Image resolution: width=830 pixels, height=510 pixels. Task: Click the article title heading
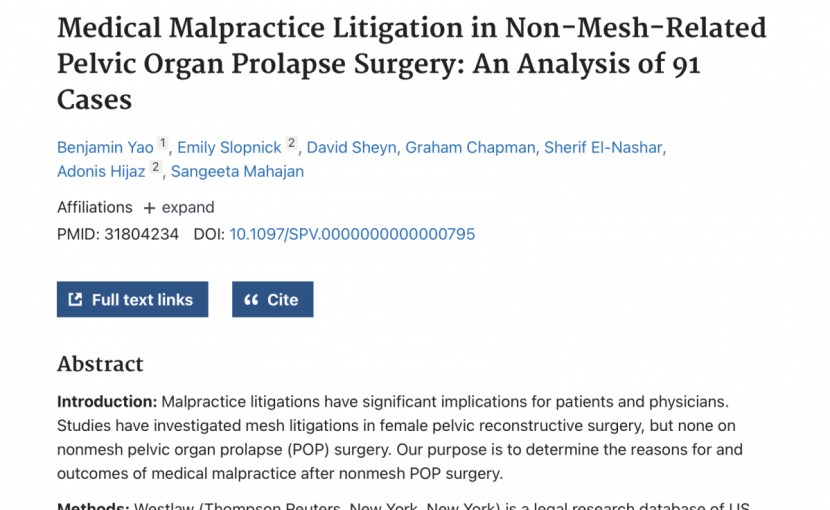click(x=412, y=64)
